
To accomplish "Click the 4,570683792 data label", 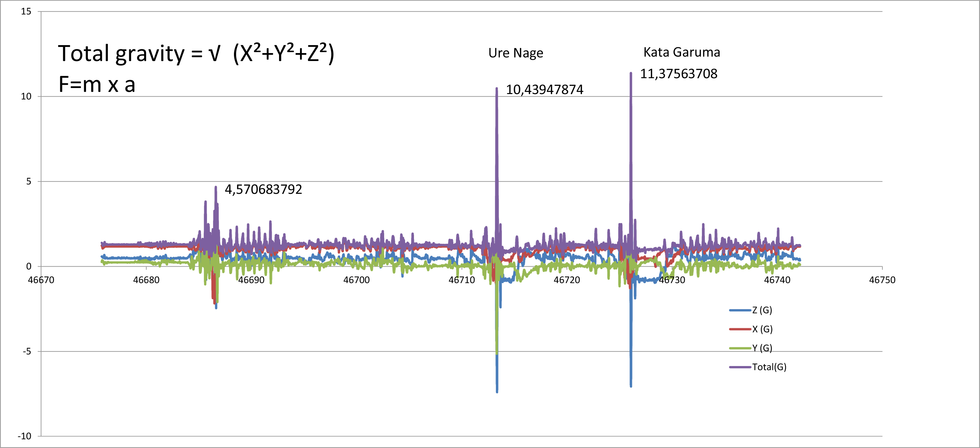I will pos(263,190).
